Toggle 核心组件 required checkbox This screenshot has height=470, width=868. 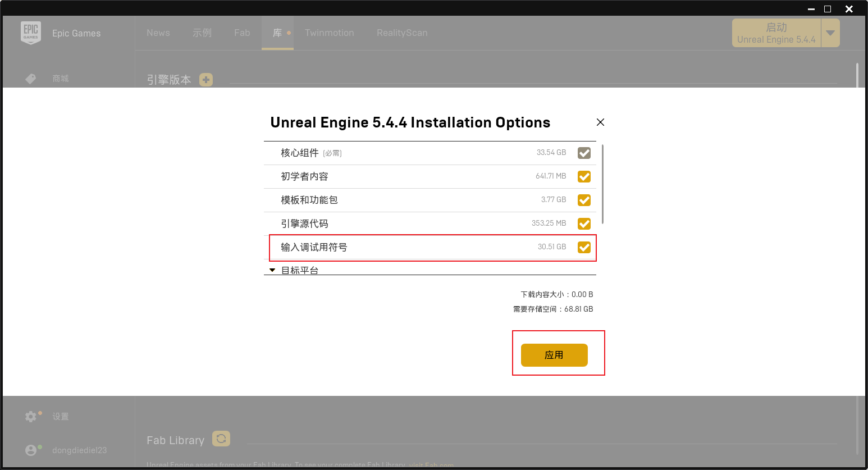click(584, 153)
